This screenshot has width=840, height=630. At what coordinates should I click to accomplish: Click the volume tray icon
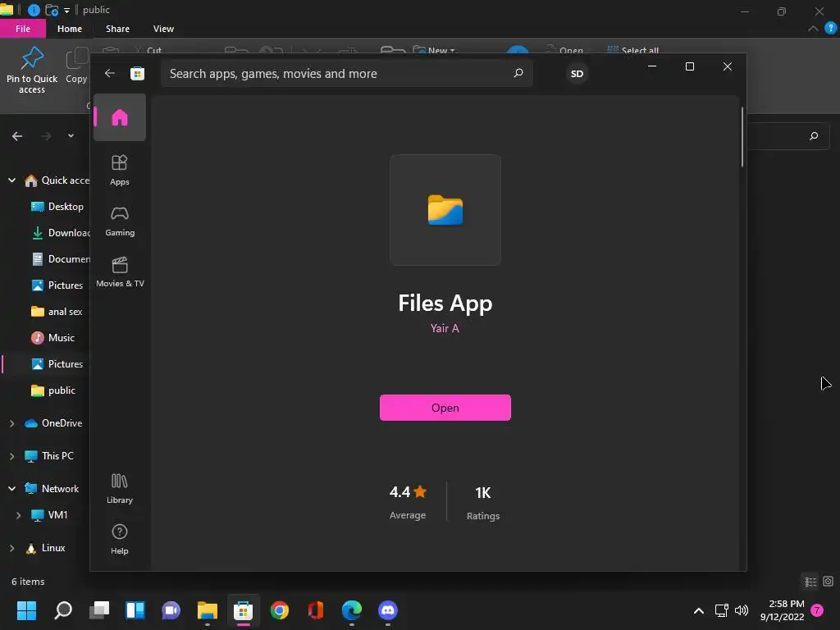pos(742,610)
